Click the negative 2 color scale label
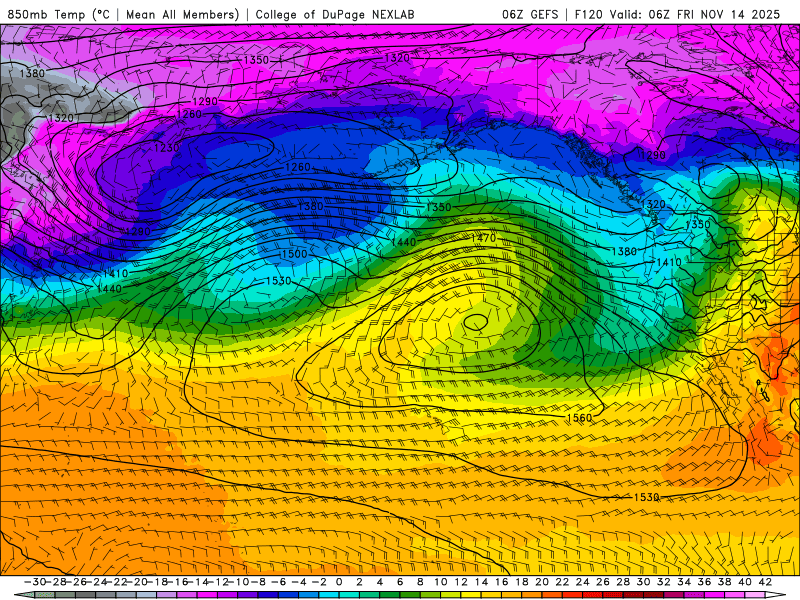This screenshot has width=800, height=600. coord(319,582)
